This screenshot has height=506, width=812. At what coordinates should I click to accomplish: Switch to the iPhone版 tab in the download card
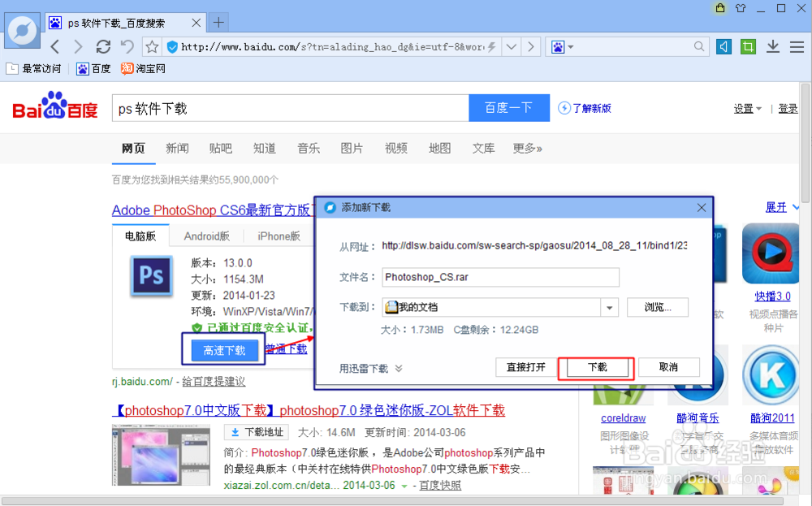pyautogui.click(x=279, y=236)
